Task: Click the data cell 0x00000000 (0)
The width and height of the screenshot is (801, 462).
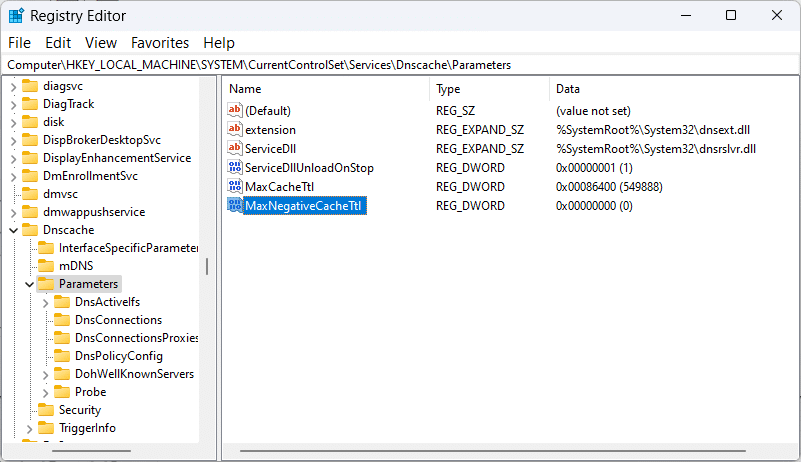Action: pyautogui.click(x=594, y=205)
